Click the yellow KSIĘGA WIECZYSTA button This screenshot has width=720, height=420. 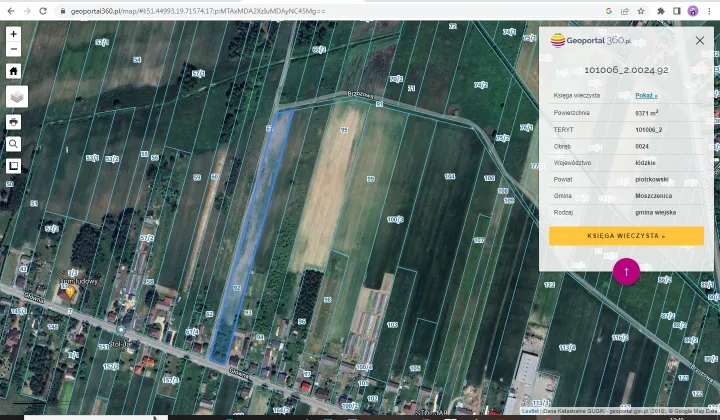tap(626, 236)
